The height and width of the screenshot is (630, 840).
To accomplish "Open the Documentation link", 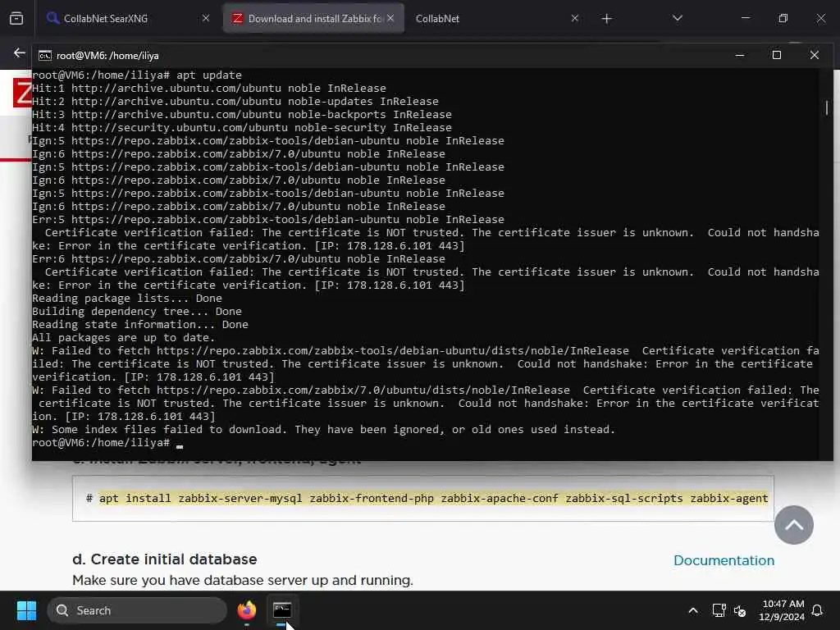I will point(724,560).
